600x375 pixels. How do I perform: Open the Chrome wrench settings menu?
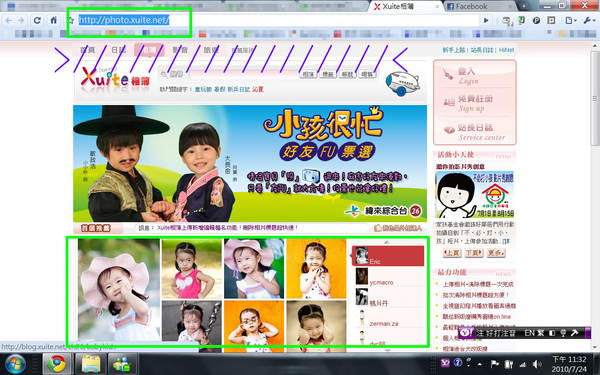[589, 20]
